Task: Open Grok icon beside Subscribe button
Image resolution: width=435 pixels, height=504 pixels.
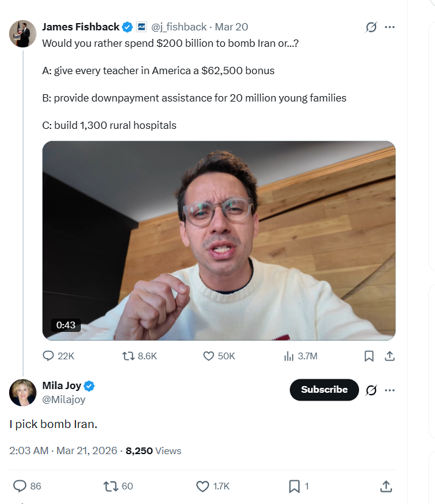Action: 371,390
